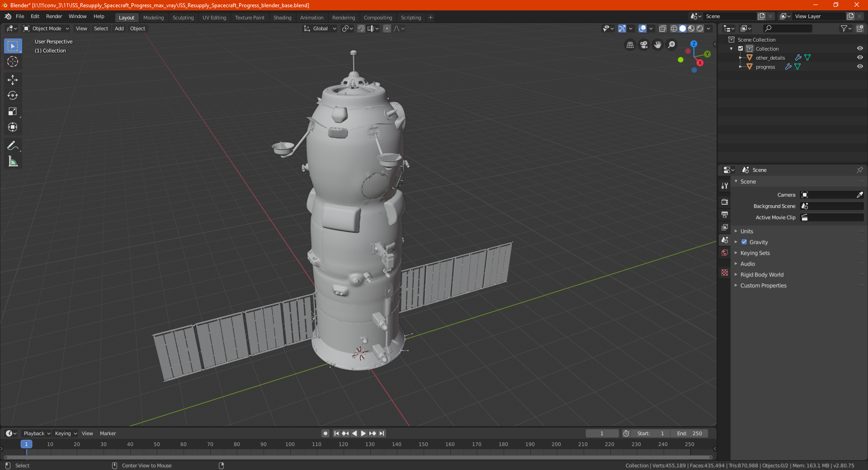This screenshot has width=868, height=470.
Task: Switch to camera view icon
Action: tap(644, 45)
